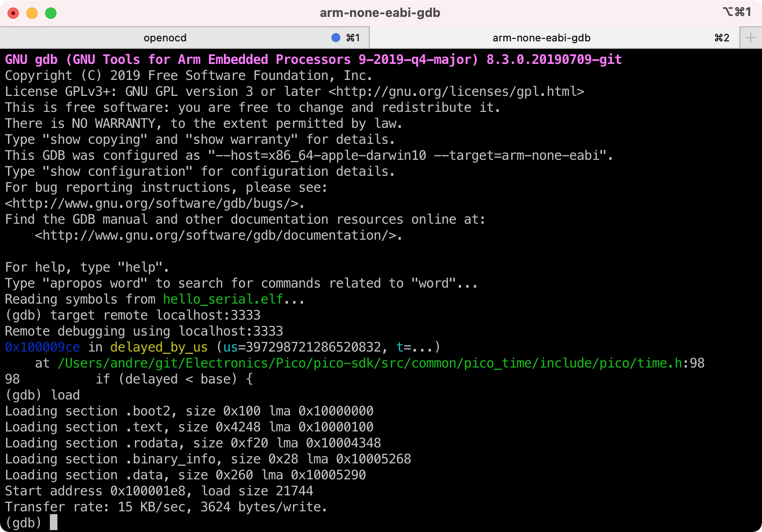Click the blue activity dot on the openocd tab
The image size is (762, 532).
335,38
